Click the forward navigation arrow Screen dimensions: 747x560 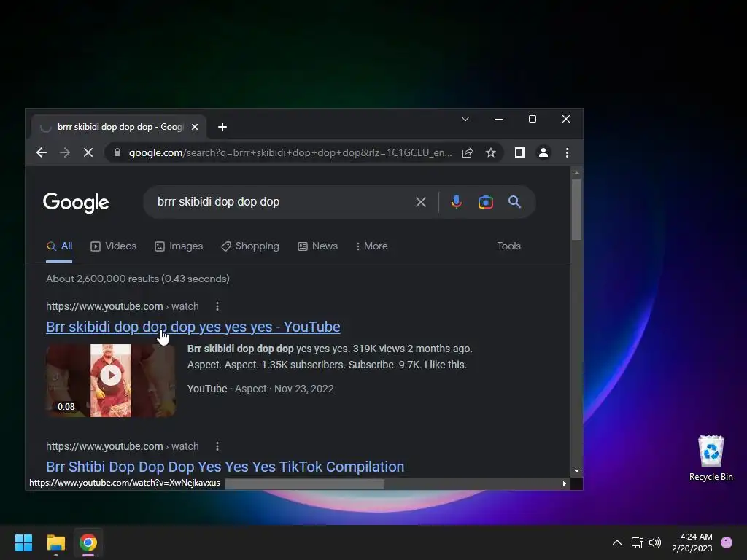pyautogui.click(x=65, y=152)
